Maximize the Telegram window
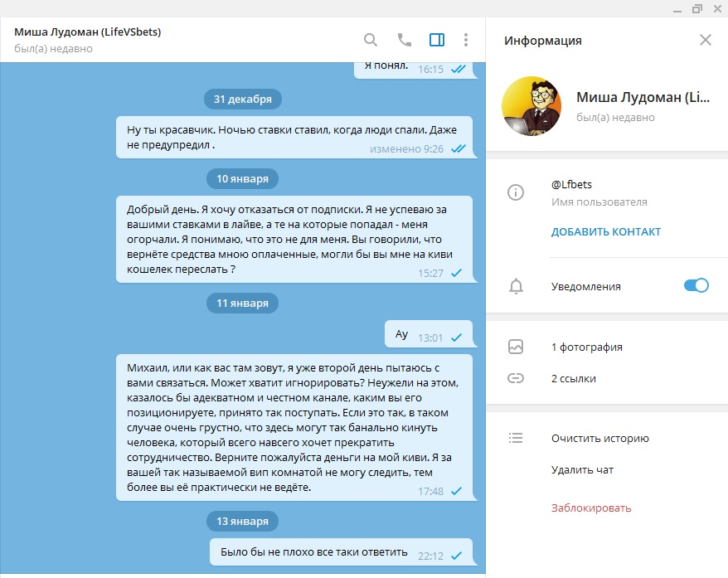 pyautogui.click(x=697, y=9)
